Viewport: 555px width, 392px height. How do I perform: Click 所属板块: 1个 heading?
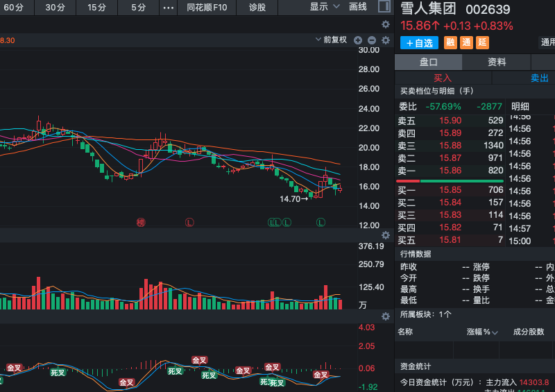click(426, 314)
